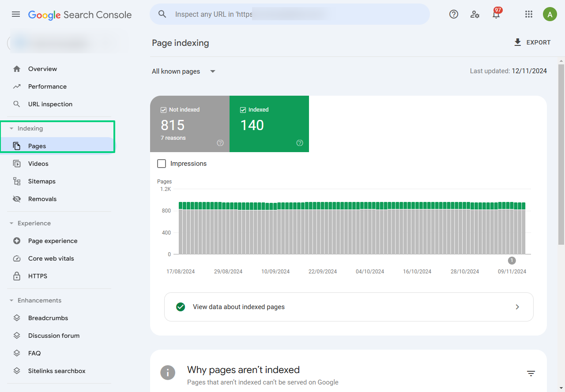565x392 pixels.
Task: Click the Videos sidebar icon
Action: (x=17, y=164)
